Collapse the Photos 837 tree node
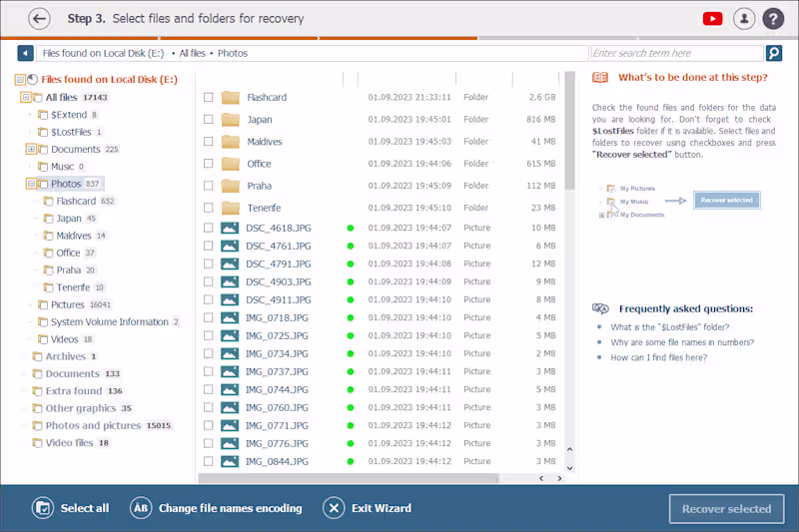 click(x=31, y=184)
